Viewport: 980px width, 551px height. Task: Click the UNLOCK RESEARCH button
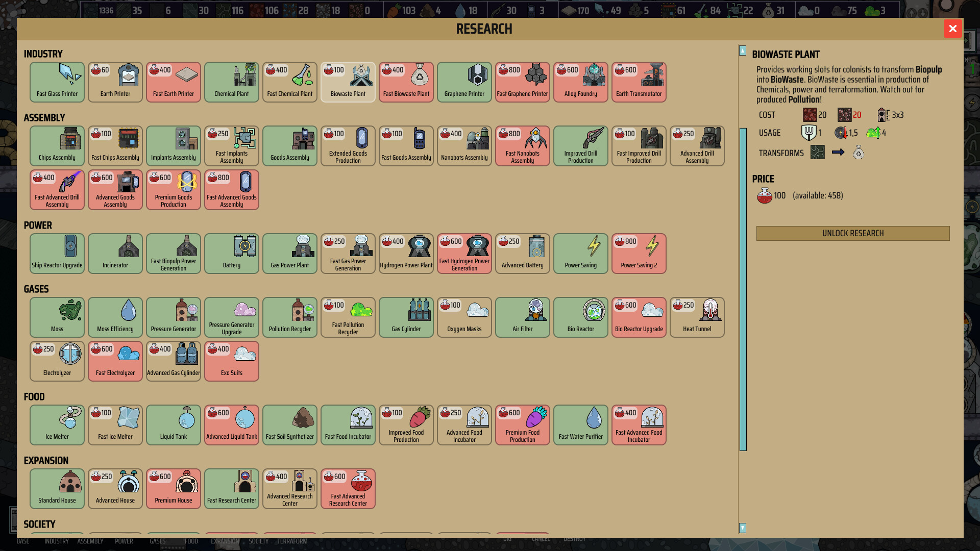[853, 233]
